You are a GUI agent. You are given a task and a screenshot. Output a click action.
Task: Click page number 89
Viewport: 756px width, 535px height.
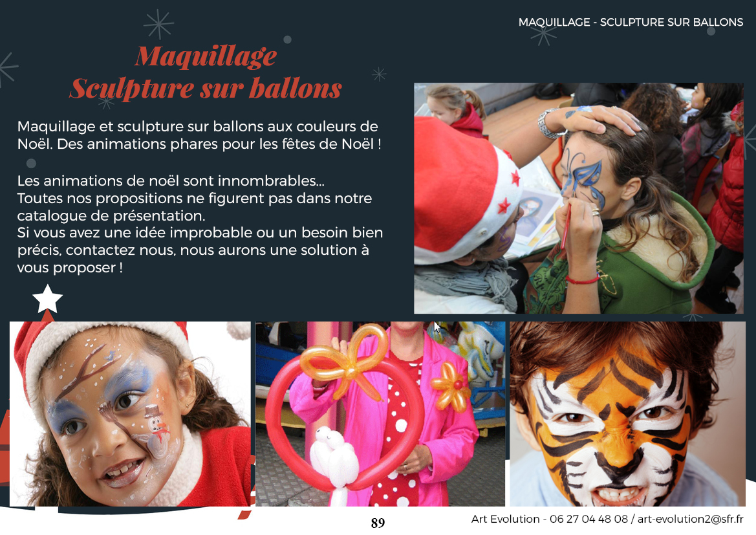tap(378, 523)
